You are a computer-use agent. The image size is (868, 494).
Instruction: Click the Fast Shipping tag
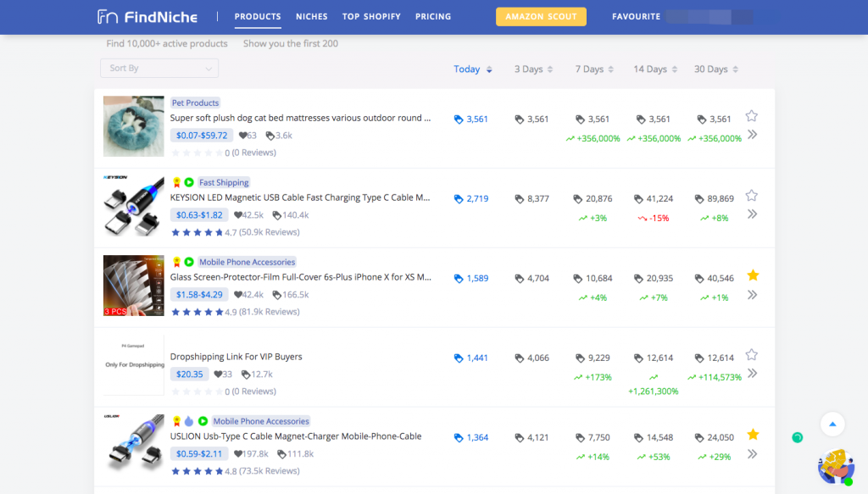[x=224, y=182]
